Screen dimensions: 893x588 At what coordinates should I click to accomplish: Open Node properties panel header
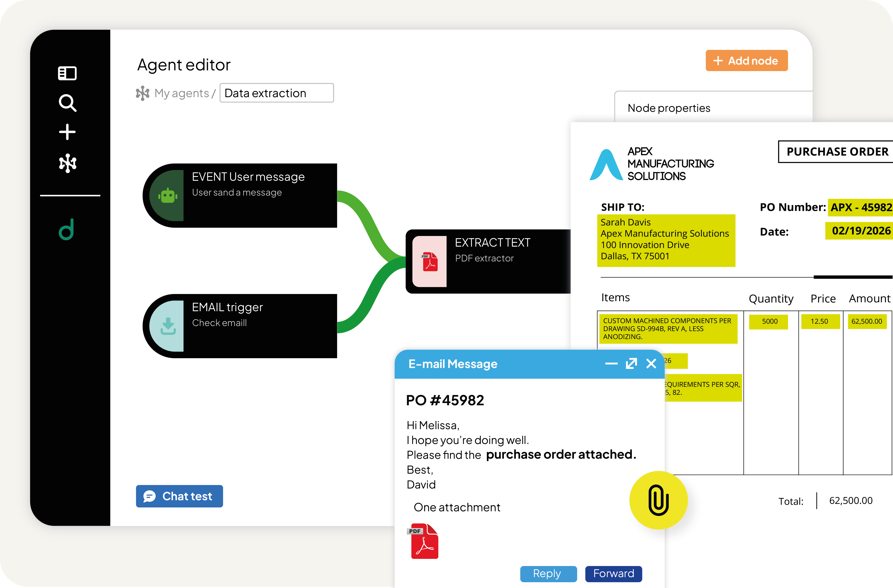pos(669,108)
